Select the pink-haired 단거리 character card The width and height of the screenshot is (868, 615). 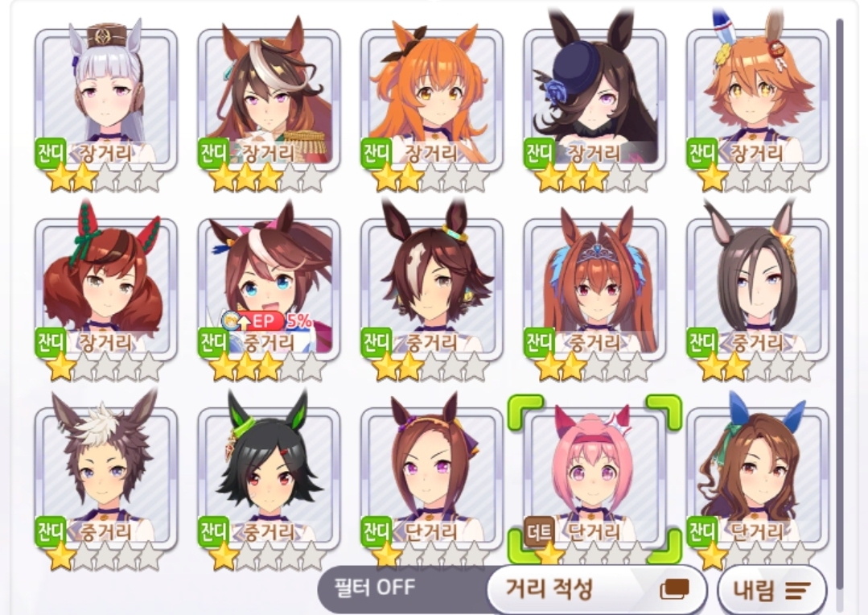click(594, 478)
